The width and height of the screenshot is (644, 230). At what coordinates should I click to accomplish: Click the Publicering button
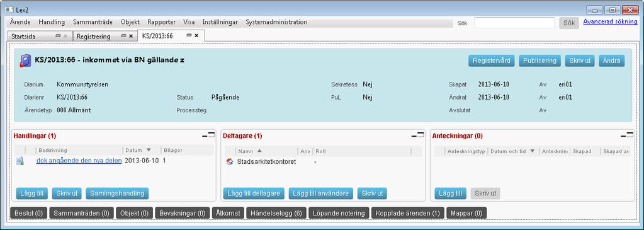539,60
